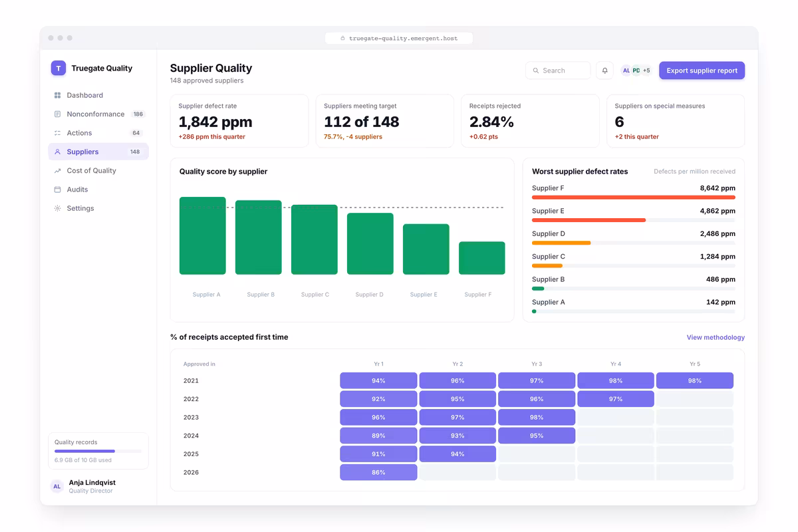Click the PD avatar in header
The image size is (798, 532).
coord(636,70)
